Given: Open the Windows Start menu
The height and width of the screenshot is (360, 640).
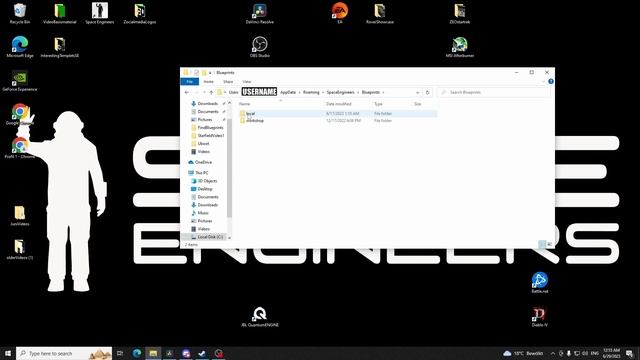Looking at the screenshot, I should (x=8, y=353).
